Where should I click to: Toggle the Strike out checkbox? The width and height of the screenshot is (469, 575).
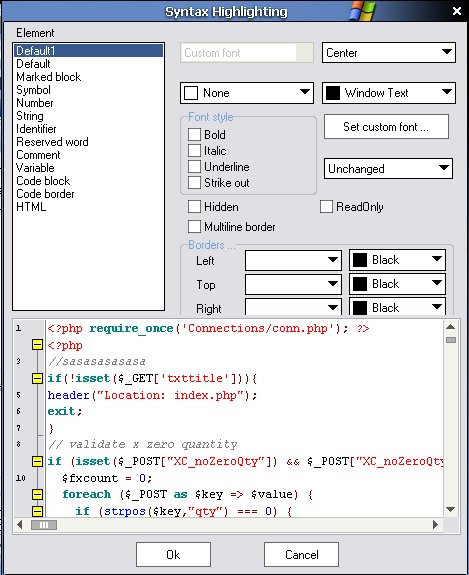pyautogui.click(x=194, y=182)
